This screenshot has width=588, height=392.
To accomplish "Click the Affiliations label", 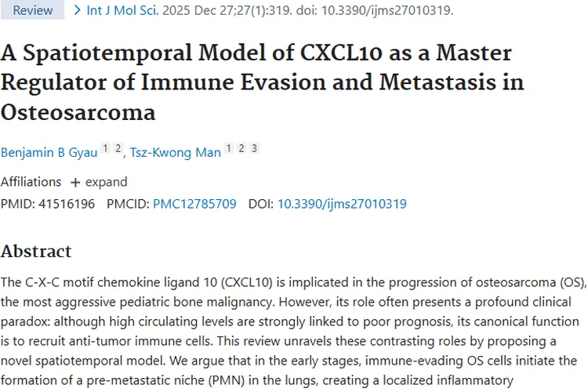I will (x=31, y=182).
